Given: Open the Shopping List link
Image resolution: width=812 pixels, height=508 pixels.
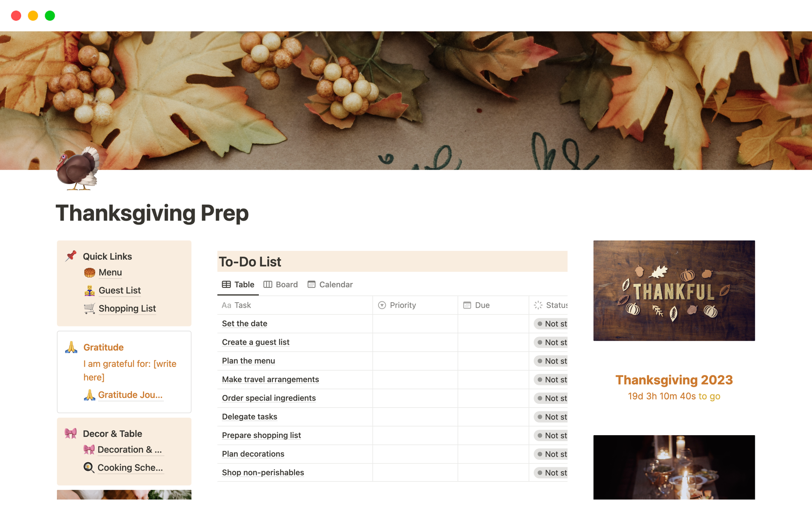Looking at the screenshot, I should 127,309.
